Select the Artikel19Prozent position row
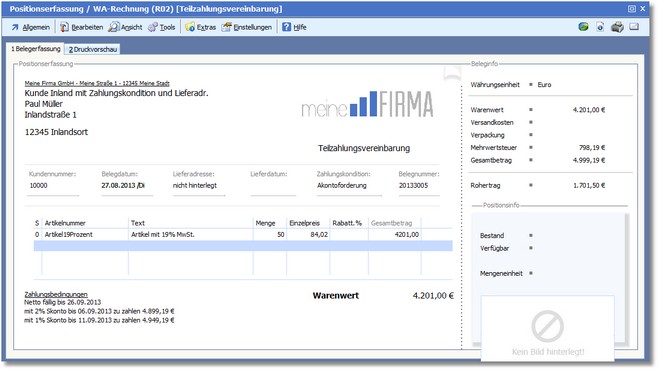The height and width of the screenshot is (370, 658). click(243, 235)
